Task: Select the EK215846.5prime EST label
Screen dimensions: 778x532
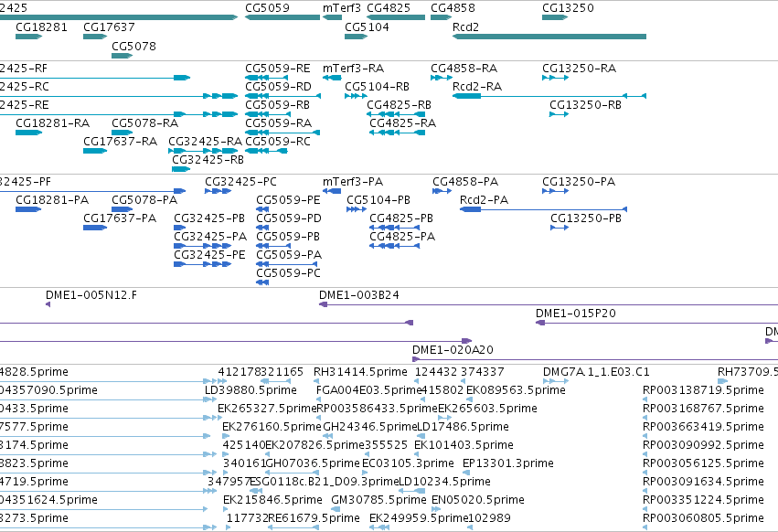Action: (272, 499)
